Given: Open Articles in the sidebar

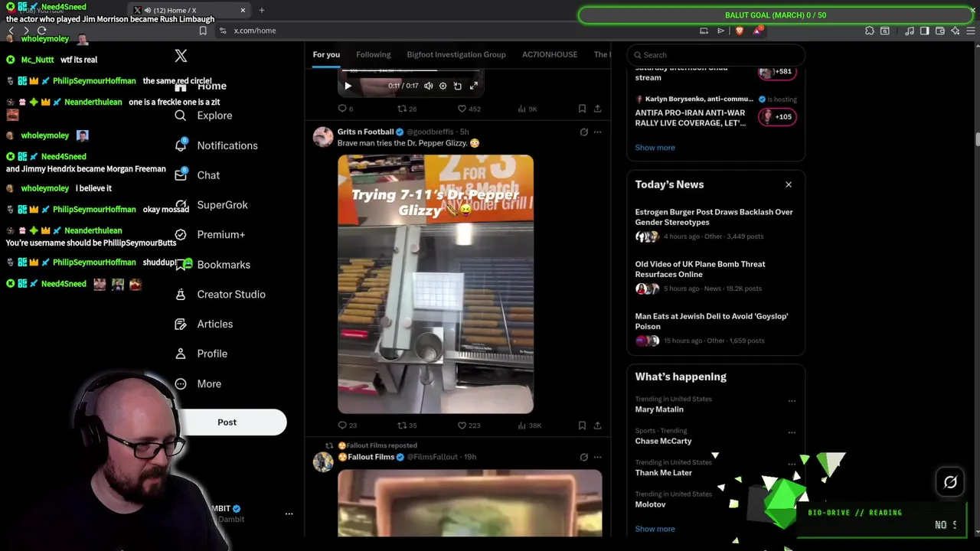Looking at the screenshot, I should (x=204, y=324).
